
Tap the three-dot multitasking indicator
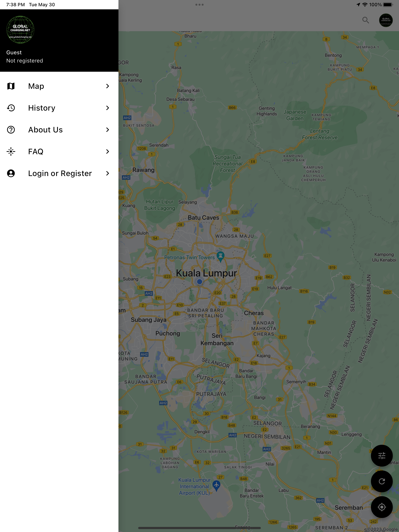(199, 4)
